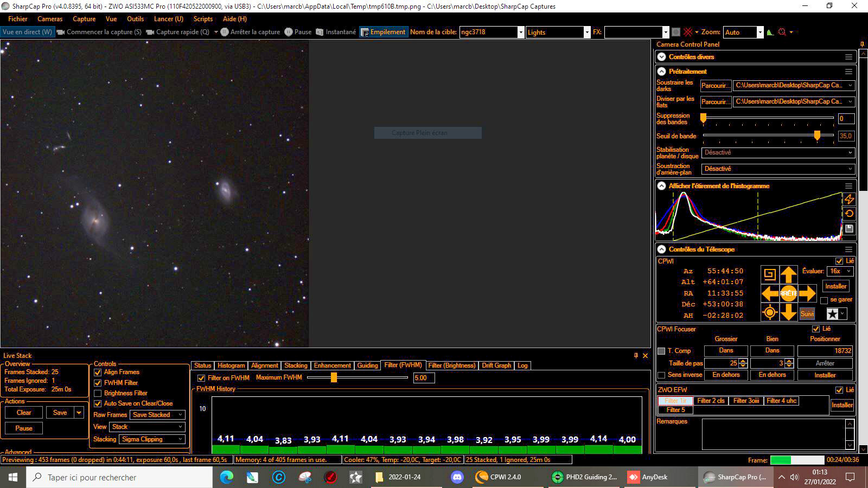Click the histogram save floppy disk icon
Viewport: 868px width, 488px height.
pos(849,229)
